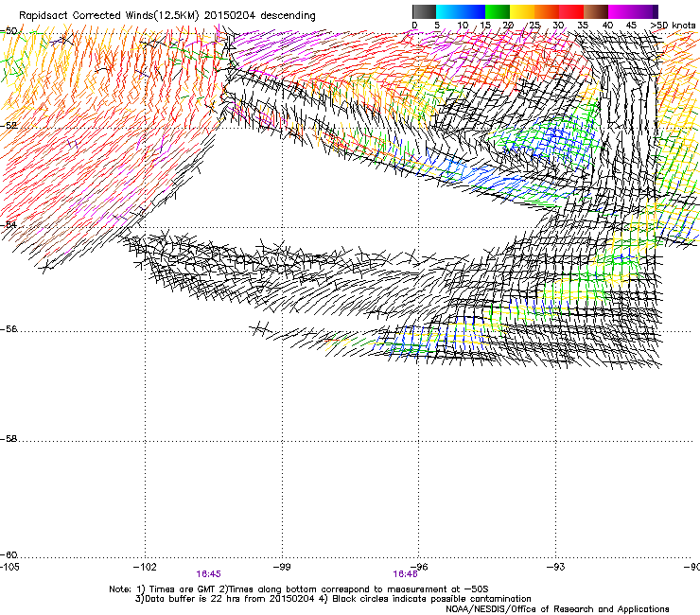This screenshot has height=615, width=700.
Task: Click the '45' legend scale number
Action: point(631,26)
